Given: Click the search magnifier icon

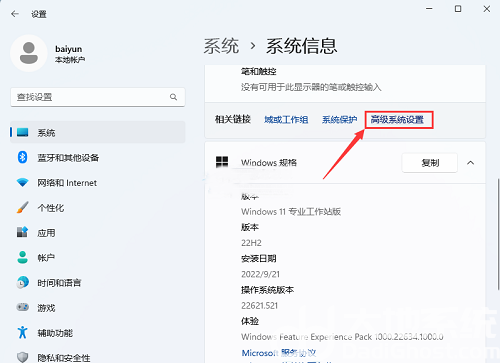Looking at the screenshot, I should click(x=173, y=97).
